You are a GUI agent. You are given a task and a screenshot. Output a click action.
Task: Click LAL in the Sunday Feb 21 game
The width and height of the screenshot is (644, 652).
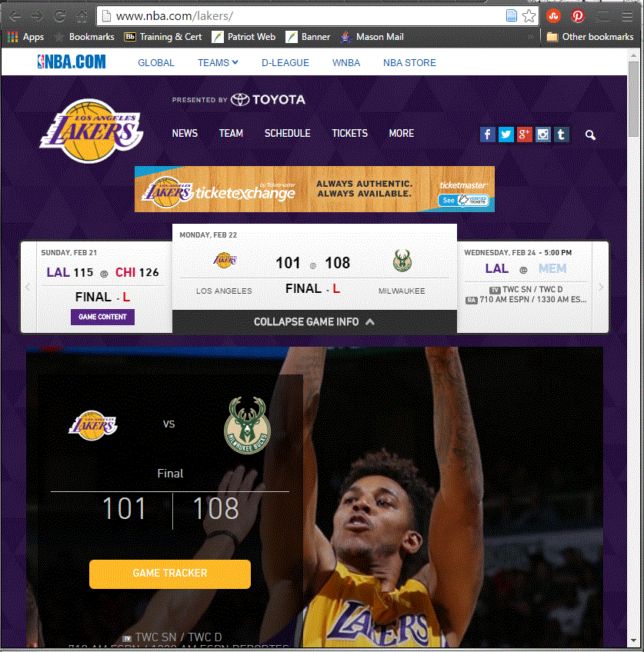coord(58,272)
